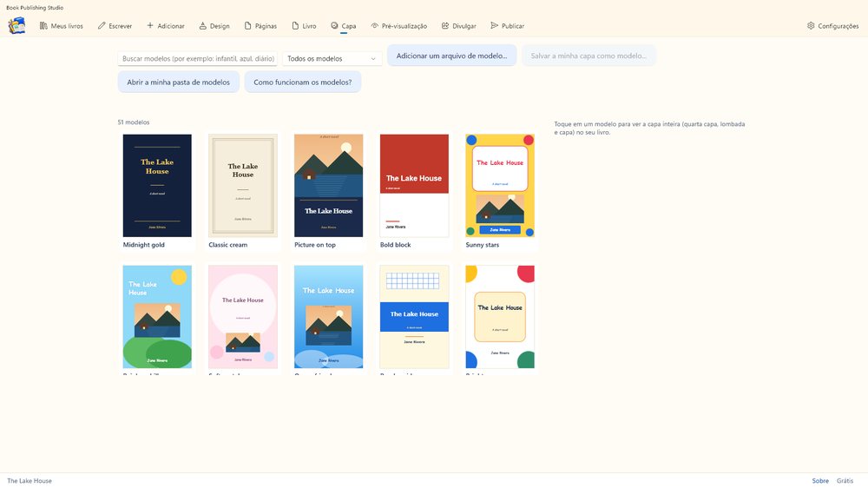The image size is (868, 488).
Task: Click the Divulgar share icon
Action: coord(445,25)
